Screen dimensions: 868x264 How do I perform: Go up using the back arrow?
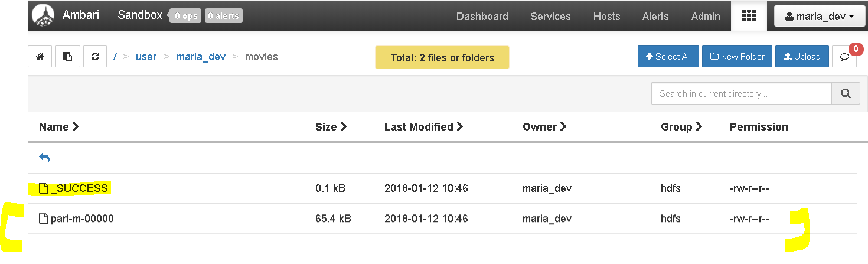click(44, 158)
